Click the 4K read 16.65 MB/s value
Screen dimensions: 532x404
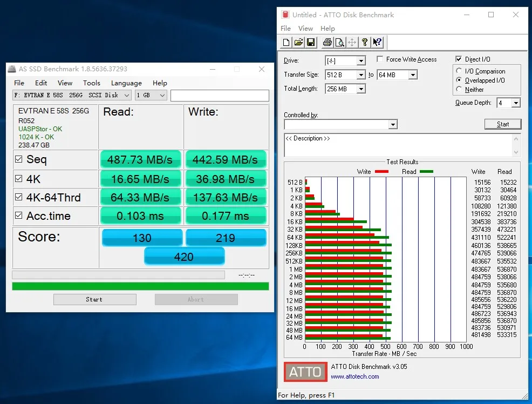pos(140,179)
